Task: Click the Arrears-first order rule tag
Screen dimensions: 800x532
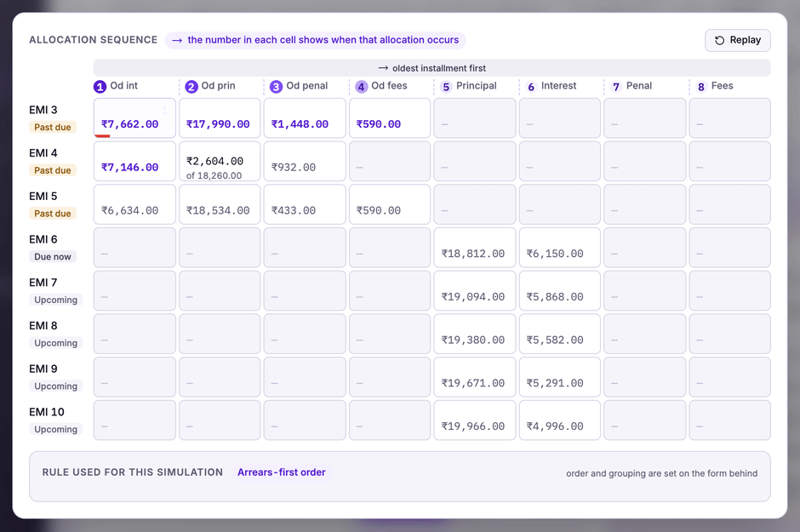Action: point(281,472)
